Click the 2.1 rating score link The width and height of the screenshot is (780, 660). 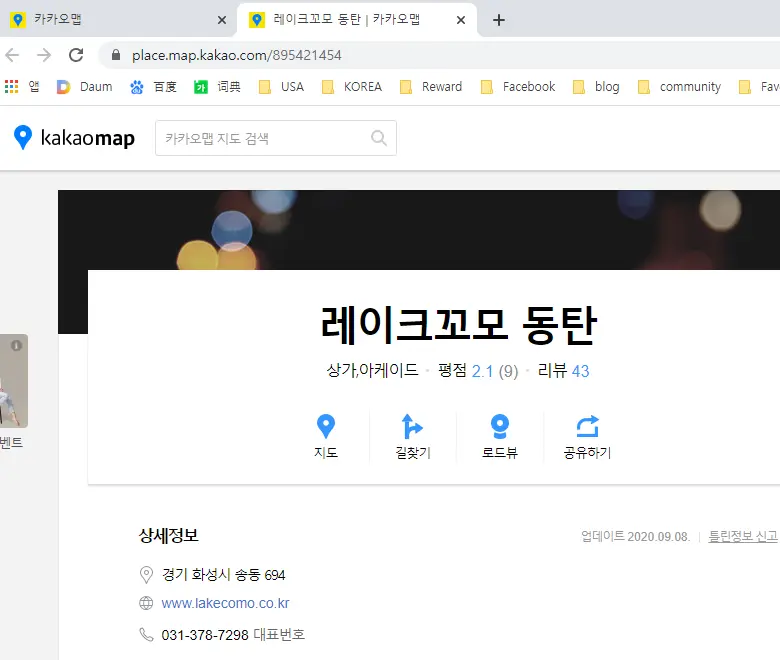(482, 371)
